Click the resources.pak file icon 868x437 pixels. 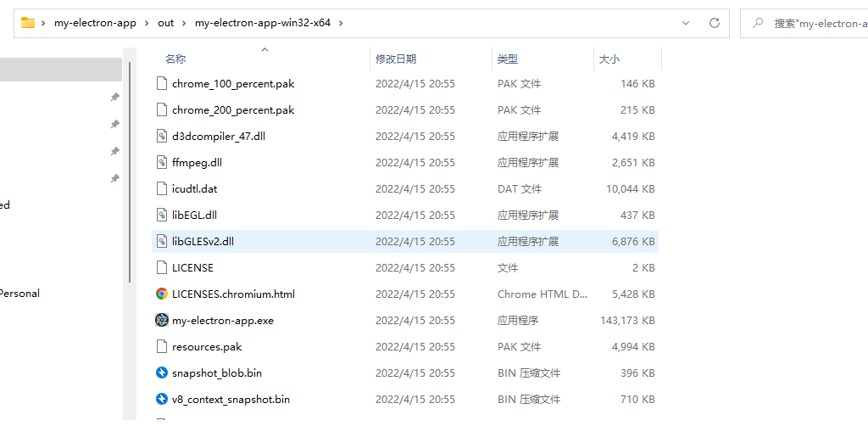coord(162,347)
